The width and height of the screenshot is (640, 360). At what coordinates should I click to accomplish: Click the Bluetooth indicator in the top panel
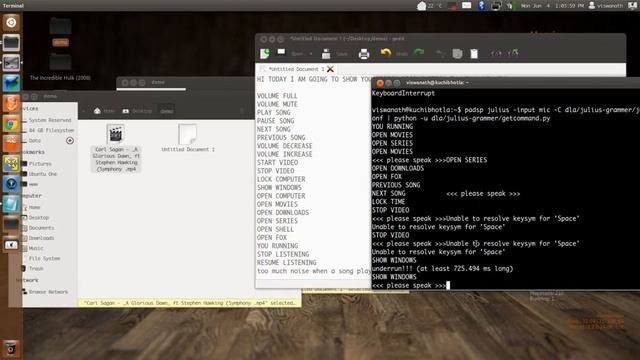point(482,5)
